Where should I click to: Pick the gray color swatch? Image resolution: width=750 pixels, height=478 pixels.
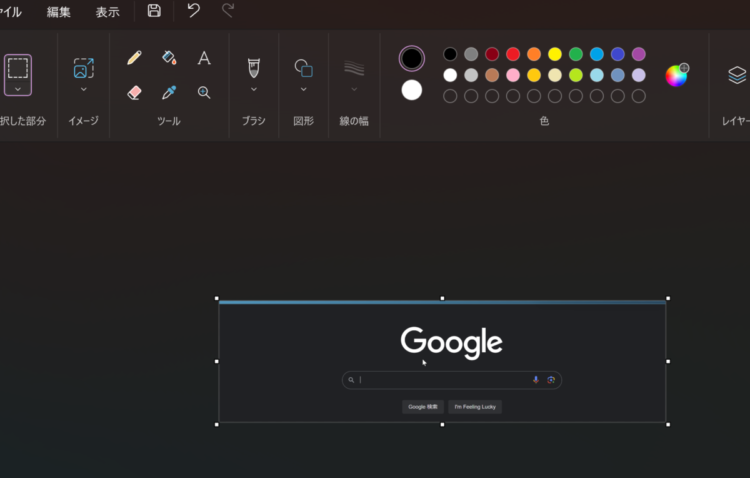471,54
